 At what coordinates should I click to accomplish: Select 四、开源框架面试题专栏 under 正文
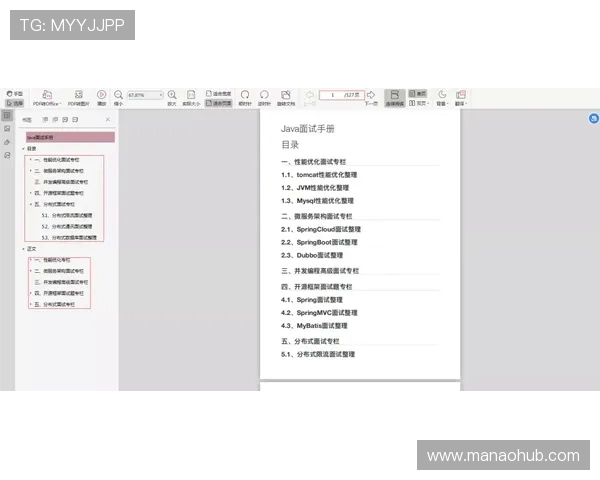pyautogui.click(x=59, y=293)
